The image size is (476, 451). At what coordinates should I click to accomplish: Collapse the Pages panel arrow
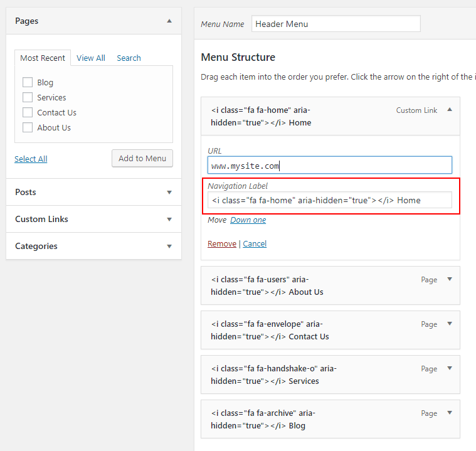tap(169, 21)
